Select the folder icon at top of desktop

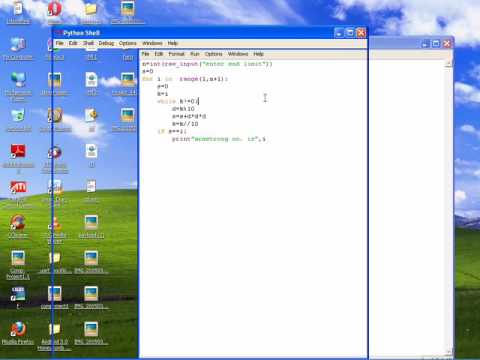tap(91, 12)
